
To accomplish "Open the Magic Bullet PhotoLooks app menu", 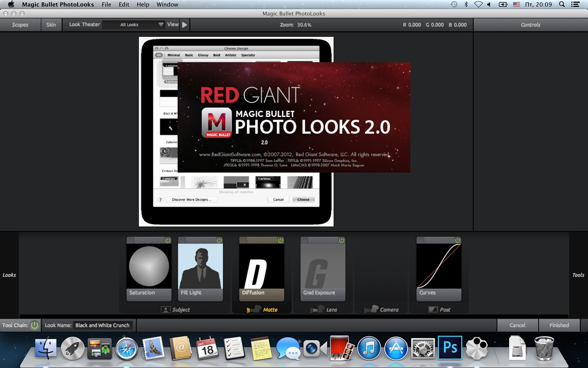I will pyautogui.click(x=58, y=5).
